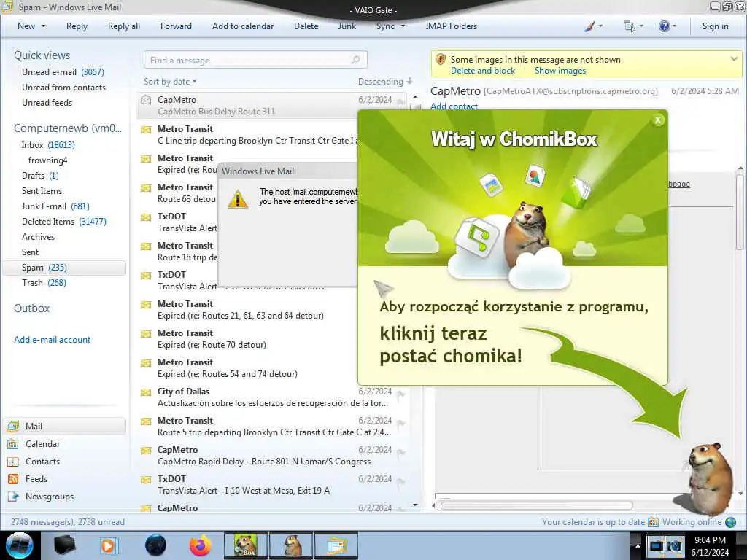
Task: Open the dark globe taskbar icon
Action: pyautogui.click(x=156, y=545)
